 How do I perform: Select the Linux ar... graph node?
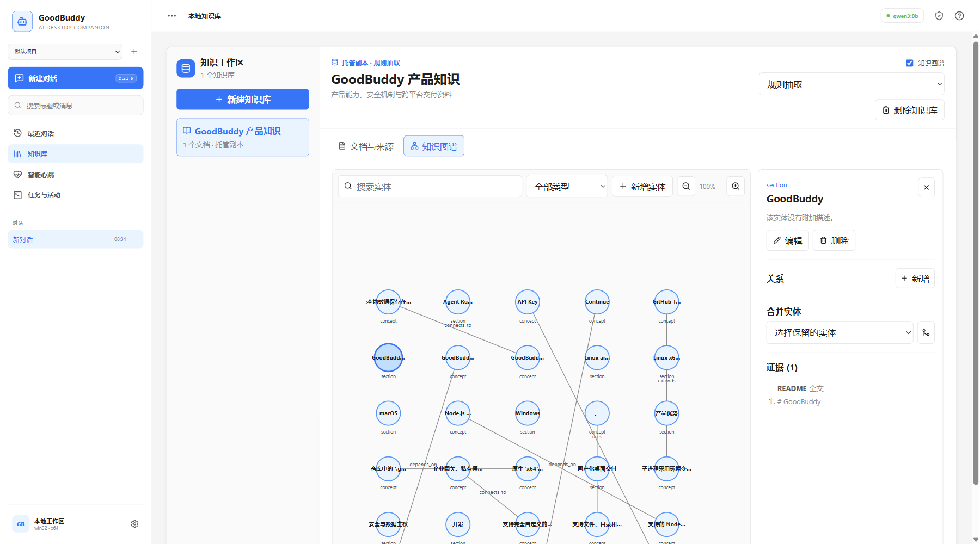(597, 358)
